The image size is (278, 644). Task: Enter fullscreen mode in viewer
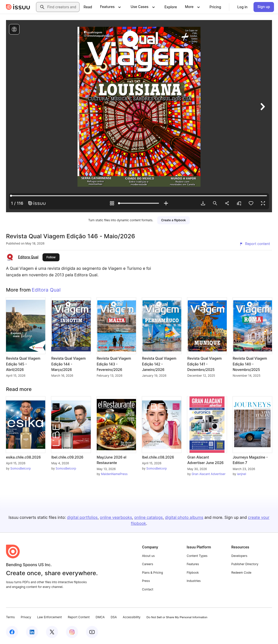(263, 203)
